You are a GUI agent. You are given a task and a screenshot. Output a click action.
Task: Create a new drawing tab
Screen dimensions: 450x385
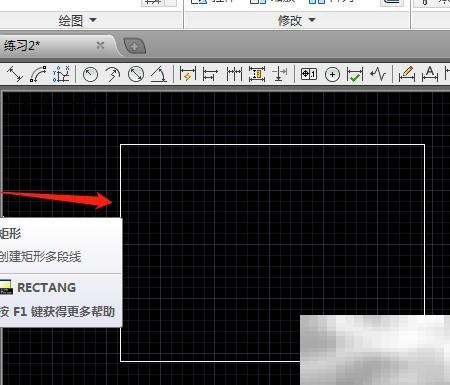(134, 46)
